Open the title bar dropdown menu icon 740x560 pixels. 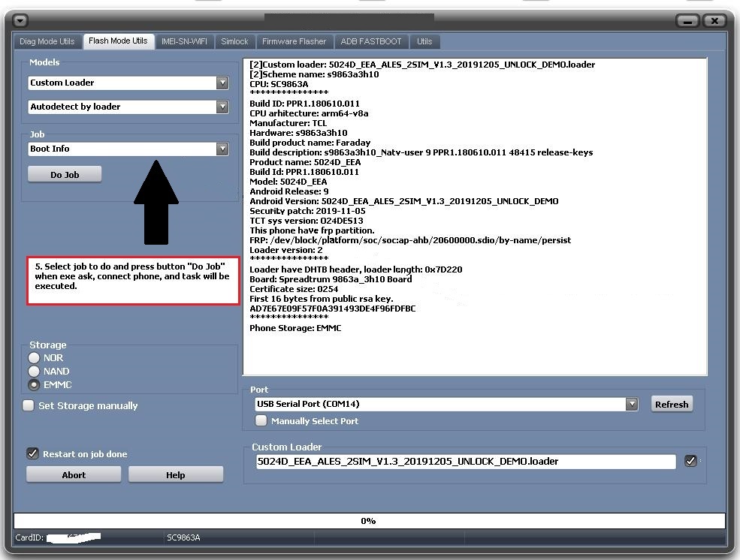[x=21, y=20]
